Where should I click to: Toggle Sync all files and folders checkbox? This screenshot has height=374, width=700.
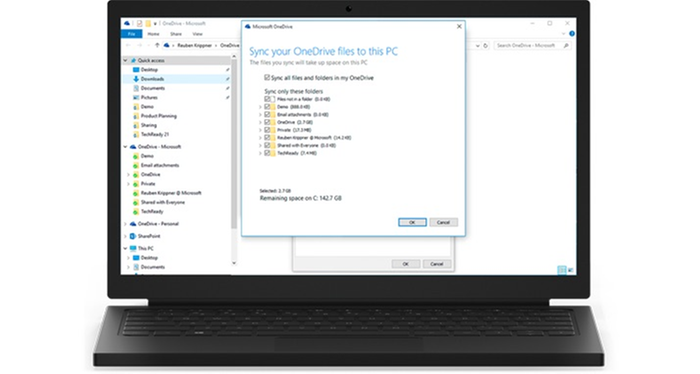click(267, 78)
